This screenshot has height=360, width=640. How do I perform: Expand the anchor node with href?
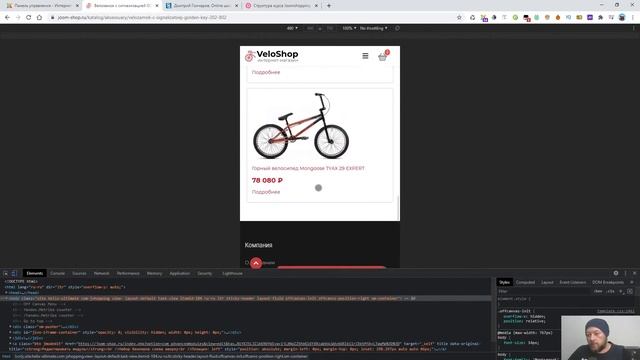(x=11, y=344)
